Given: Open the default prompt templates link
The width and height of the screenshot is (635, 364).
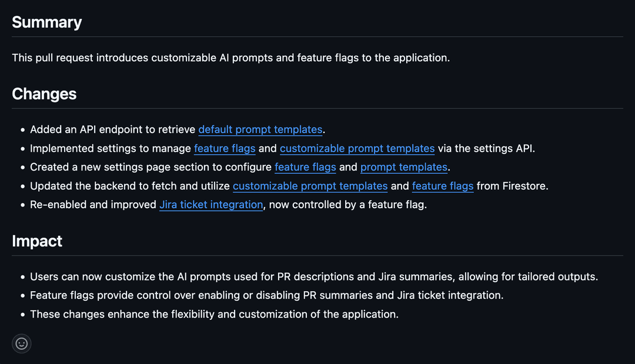Looking at the screenshot, I should (260, 129).
